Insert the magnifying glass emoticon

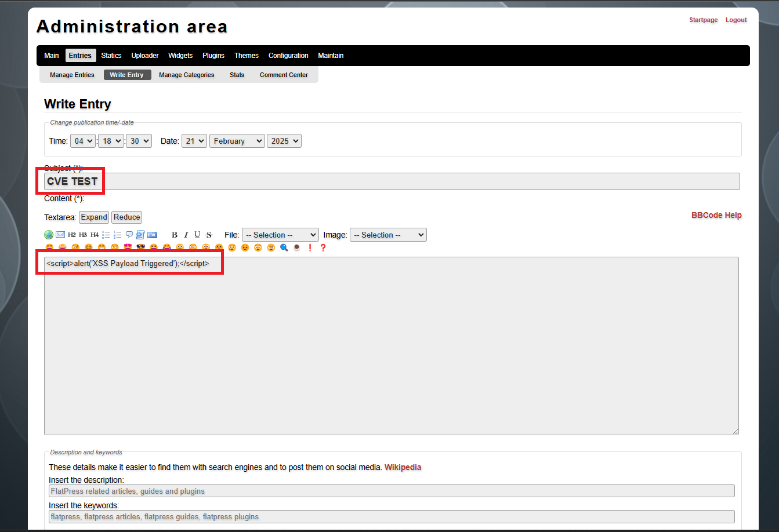[x=284, y=247]
